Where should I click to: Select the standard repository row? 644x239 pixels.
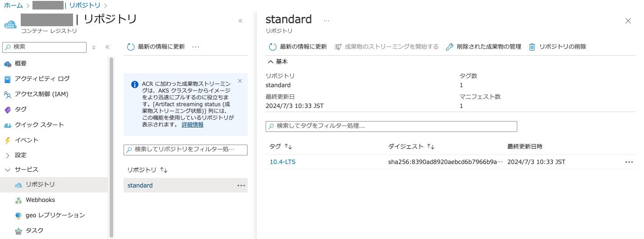(x=185, y=185)
